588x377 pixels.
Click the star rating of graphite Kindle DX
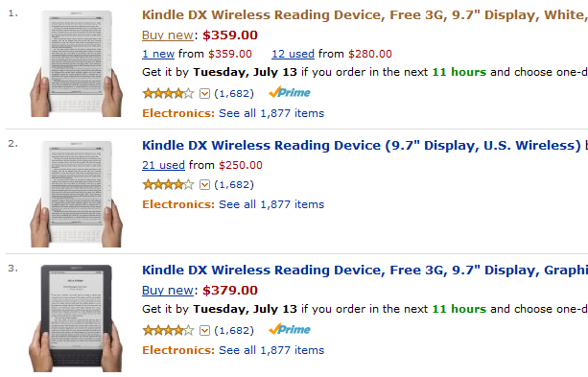[169, 330]
